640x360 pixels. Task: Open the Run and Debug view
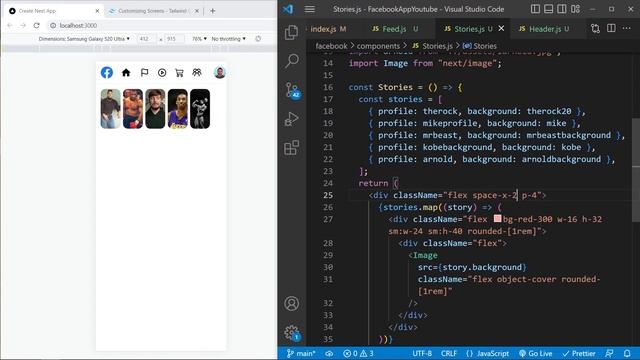[291, 119]
